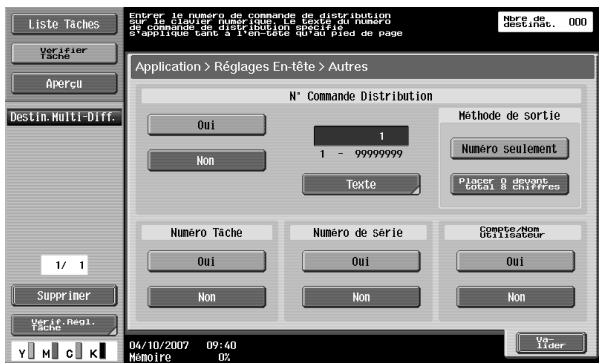Click the N° Commande Distribution heading
Screen dimensions: 601x364
click(361, 96)
